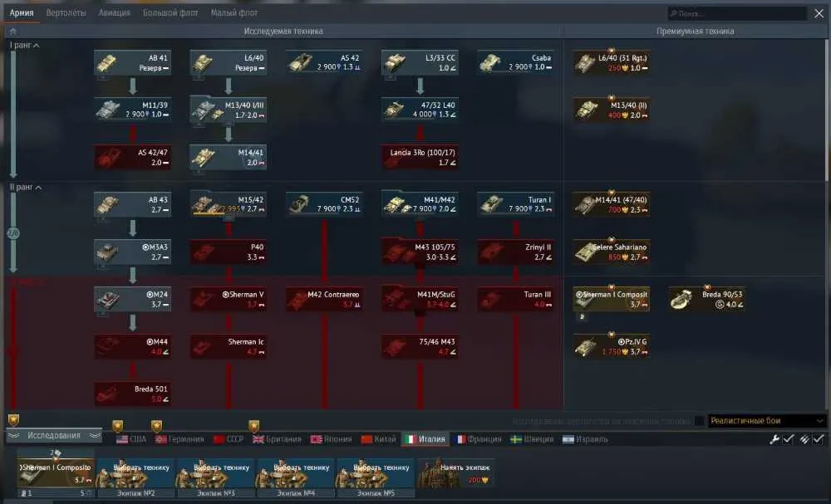
Task: Select the Celere Sahariano premium tank
Action: 611,252
